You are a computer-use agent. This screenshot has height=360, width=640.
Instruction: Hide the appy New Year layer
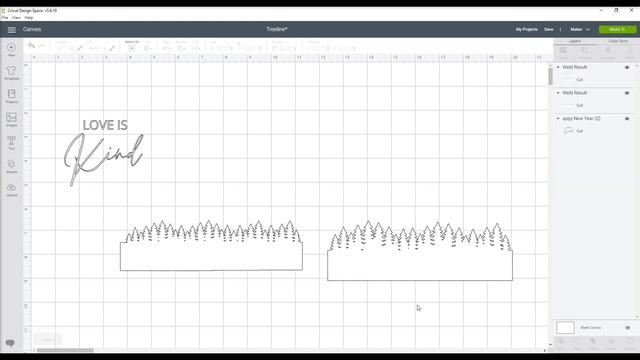pyautogui.click(x=627, y=119)
